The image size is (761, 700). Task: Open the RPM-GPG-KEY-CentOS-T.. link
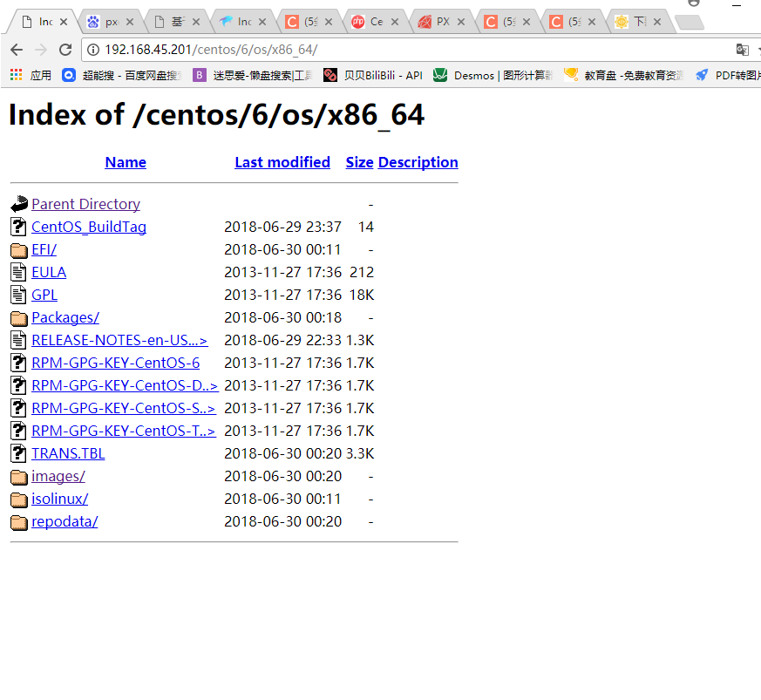pos(123,431)
